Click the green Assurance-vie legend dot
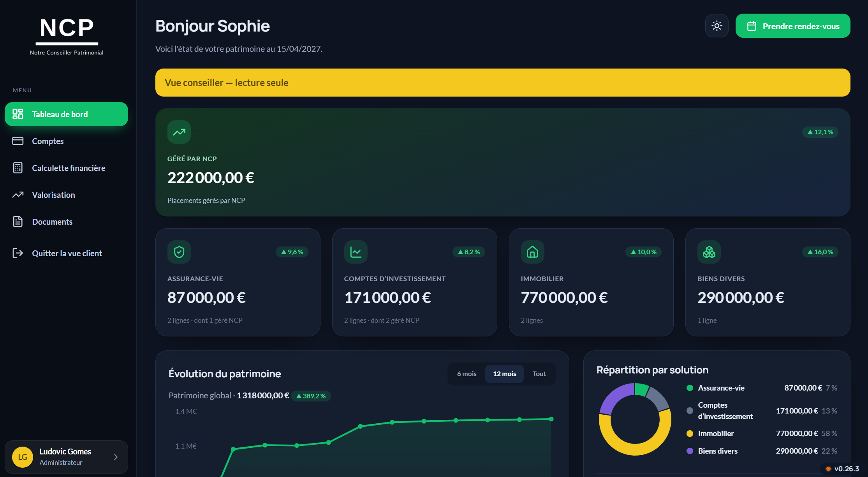 click(x=690, y=388)
